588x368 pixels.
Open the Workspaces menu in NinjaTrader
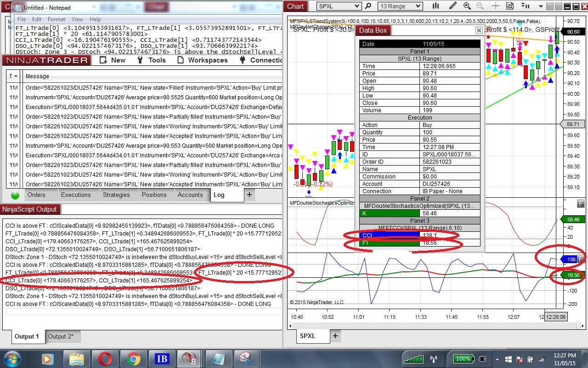tap(203, 60)
